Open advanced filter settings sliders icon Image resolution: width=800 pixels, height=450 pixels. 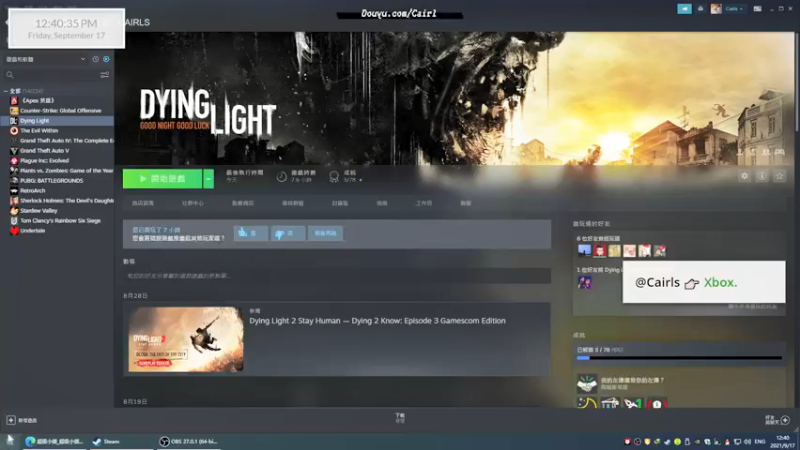105,75
